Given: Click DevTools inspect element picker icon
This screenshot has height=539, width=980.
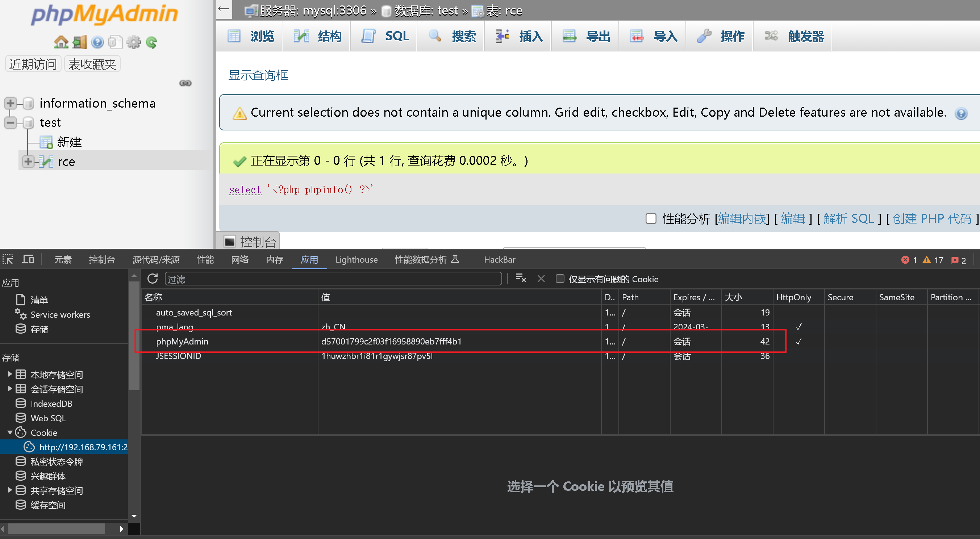Looking at the screenshot, I should pos(8,259).
